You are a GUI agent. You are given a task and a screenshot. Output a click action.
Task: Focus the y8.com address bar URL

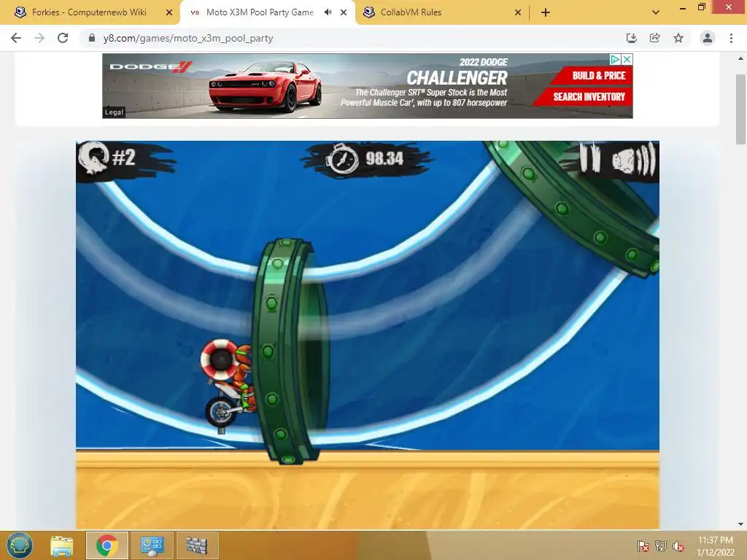point(188,38)
